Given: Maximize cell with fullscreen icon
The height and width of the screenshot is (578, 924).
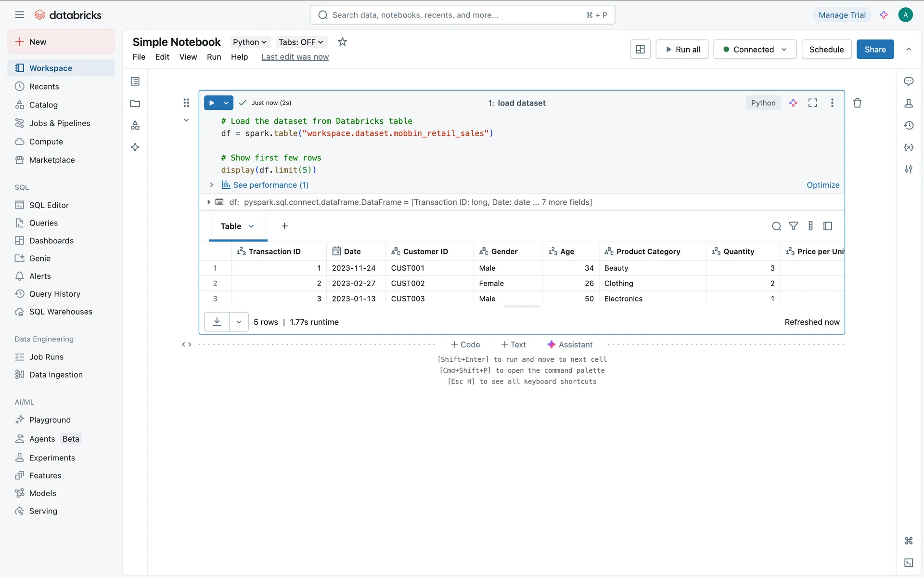Looking at the screenshot, I should (x=813, y=103).
